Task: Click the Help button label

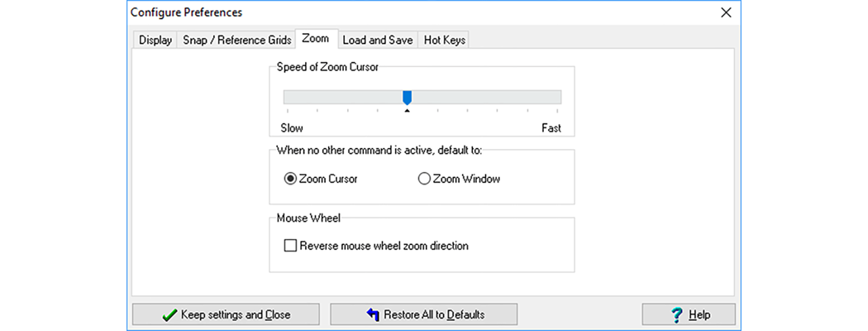Action: click(699, 315)
